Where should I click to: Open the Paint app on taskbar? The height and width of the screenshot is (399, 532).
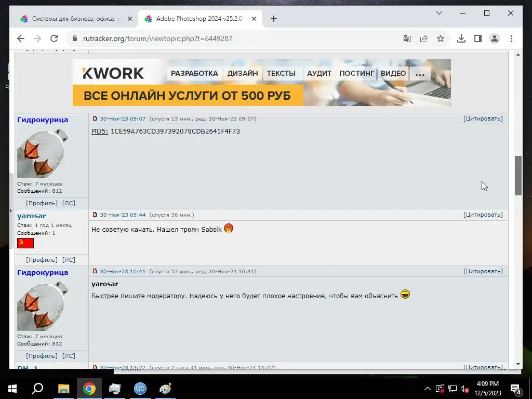pos(166,389)
